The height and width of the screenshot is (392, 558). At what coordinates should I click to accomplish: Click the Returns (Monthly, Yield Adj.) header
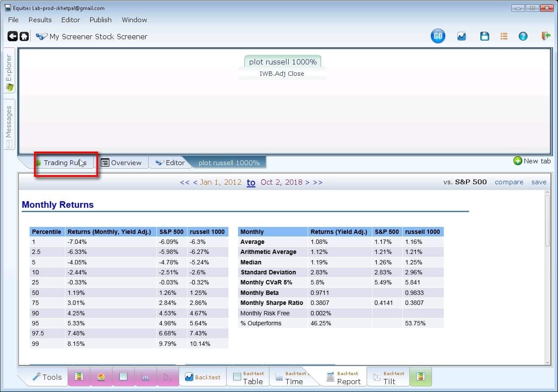(x=111, y=232)
